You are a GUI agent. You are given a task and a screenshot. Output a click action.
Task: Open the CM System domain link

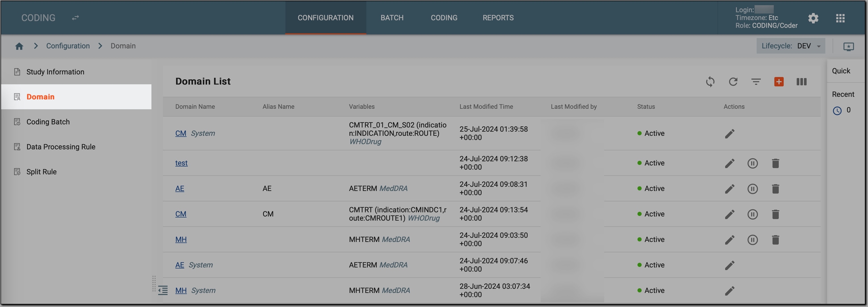(x=181, y=133)
